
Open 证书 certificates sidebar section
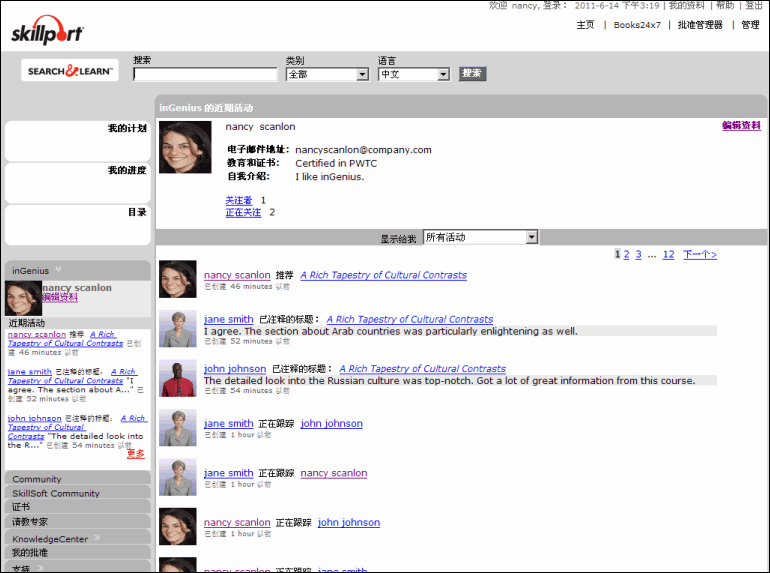78,507
